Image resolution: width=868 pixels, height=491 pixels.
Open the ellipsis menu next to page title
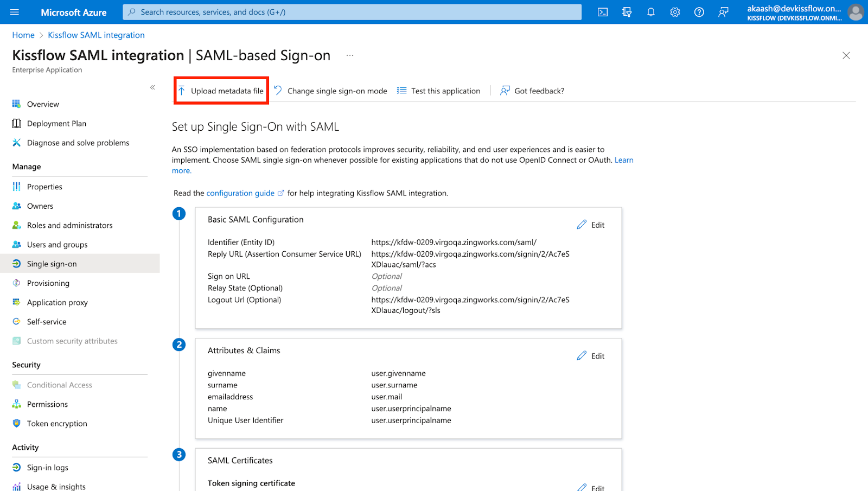pyautogui.click(x=350, y=55)
